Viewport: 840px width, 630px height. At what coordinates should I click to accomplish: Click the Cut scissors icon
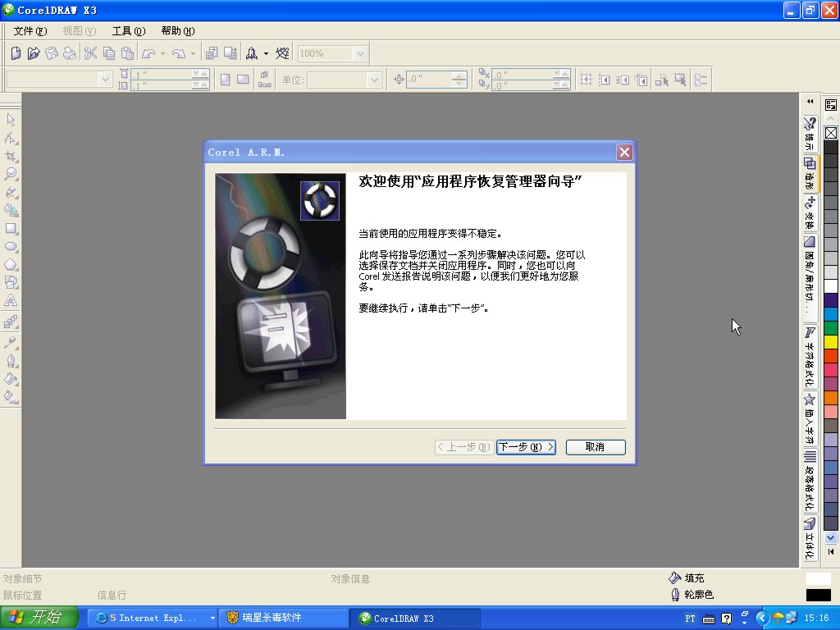coord(90,53)
